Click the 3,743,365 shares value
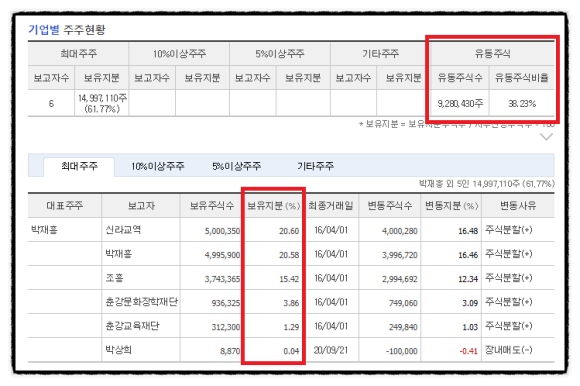The height and width of the screenshot is (386, 580). 222,279
